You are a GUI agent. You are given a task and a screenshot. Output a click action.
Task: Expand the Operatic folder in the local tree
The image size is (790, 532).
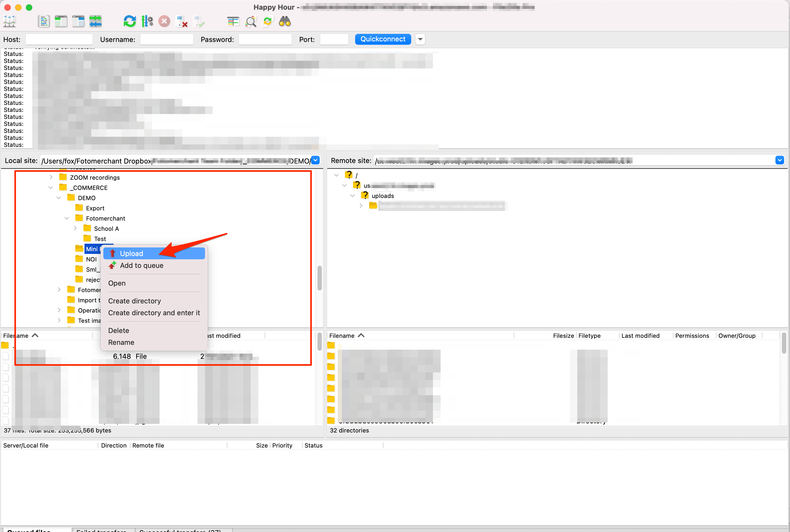click(x=59, y=310)
